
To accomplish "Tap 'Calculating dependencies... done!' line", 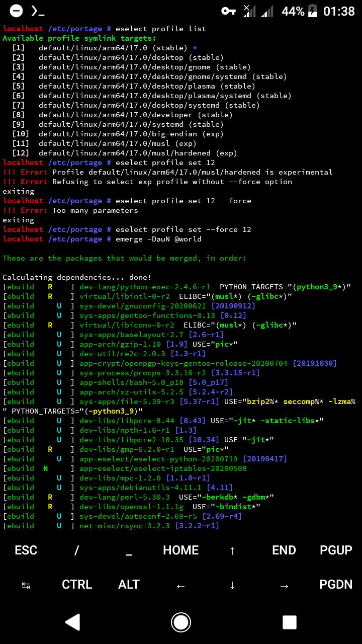I will point(77,277).
